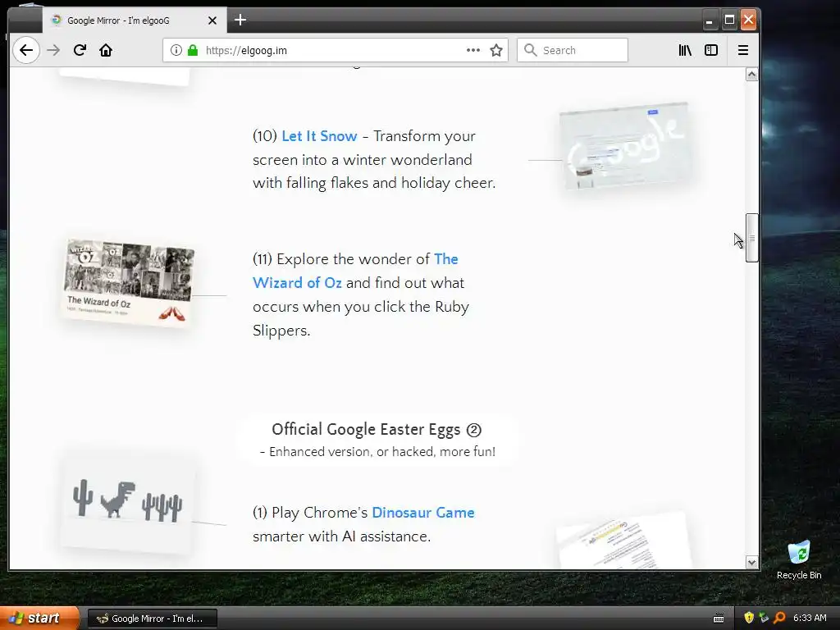Click the on-screen keyboard tray icon
Viewport: 840px width, 630px height.
coord(719,619)
